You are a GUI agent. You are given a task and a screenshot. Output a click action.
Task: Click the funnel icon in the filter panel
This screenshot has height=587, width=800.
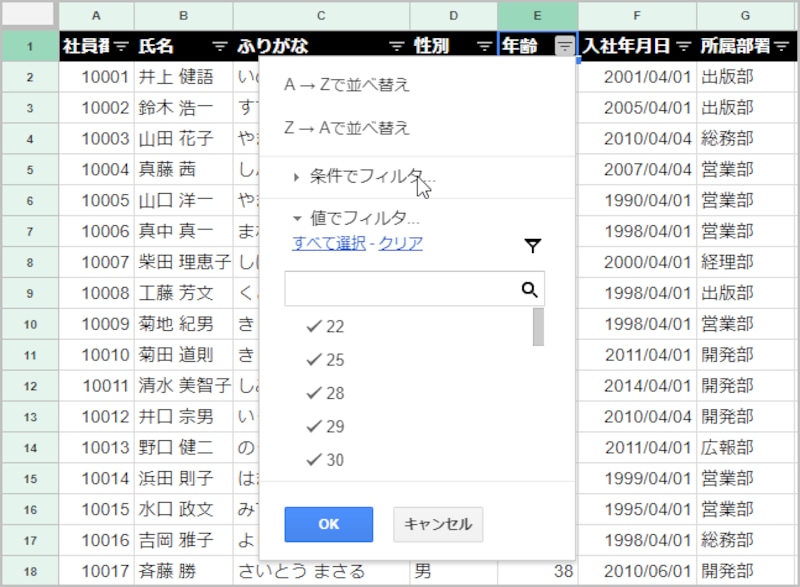point(534,244)
